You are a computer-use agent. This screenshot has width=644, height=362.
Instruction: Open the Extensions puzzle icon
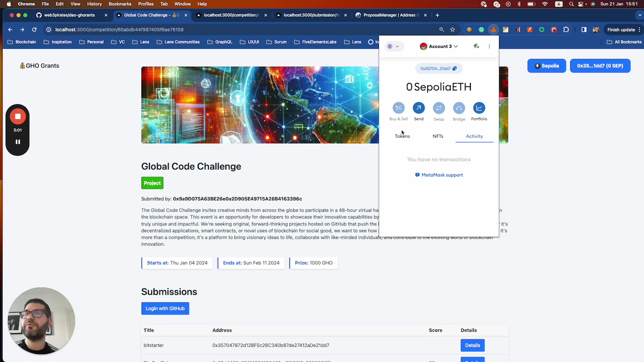point(566,30)
